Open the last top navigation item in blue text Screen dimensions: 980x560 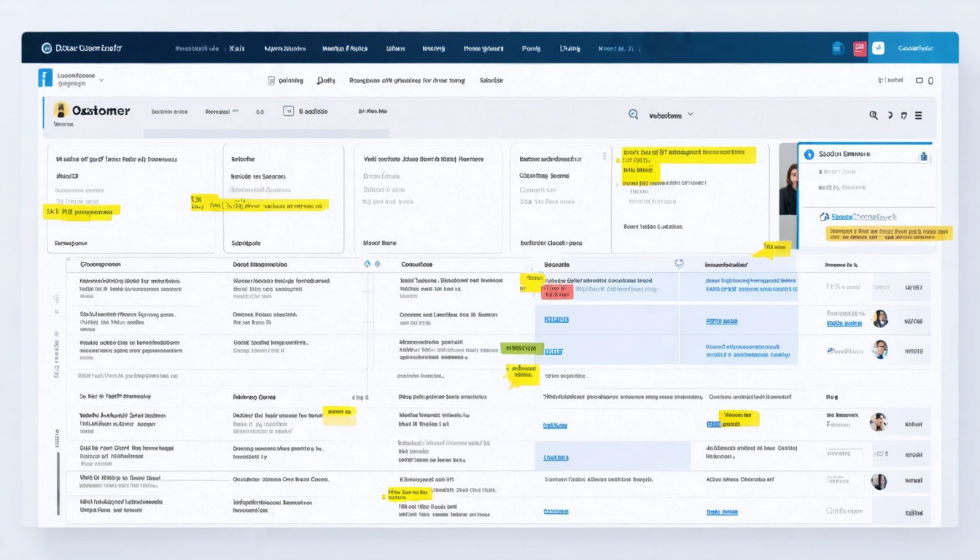[618, 49]
